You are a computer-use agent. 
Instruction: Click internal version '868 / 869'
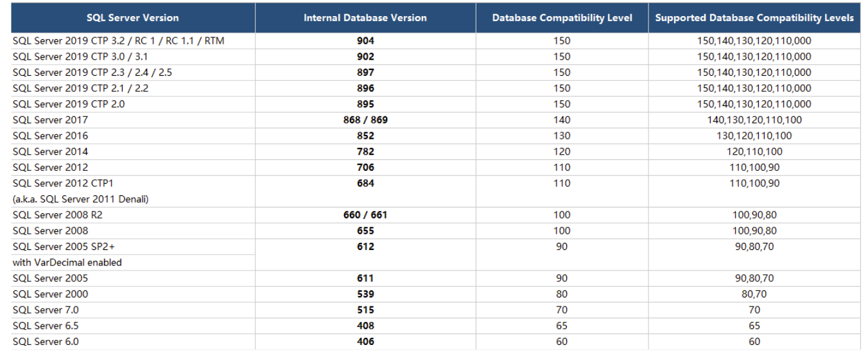pos(365,119)
